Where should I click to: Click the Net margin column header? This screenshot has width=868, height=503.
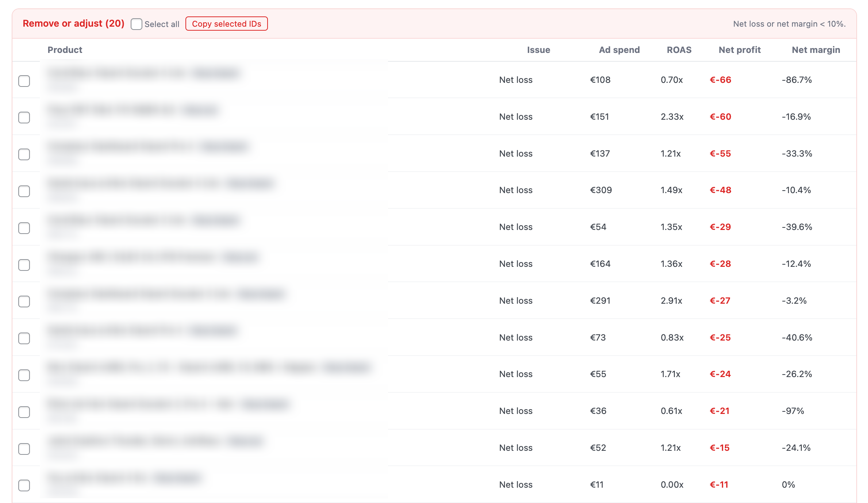click(x=816, y=50)
